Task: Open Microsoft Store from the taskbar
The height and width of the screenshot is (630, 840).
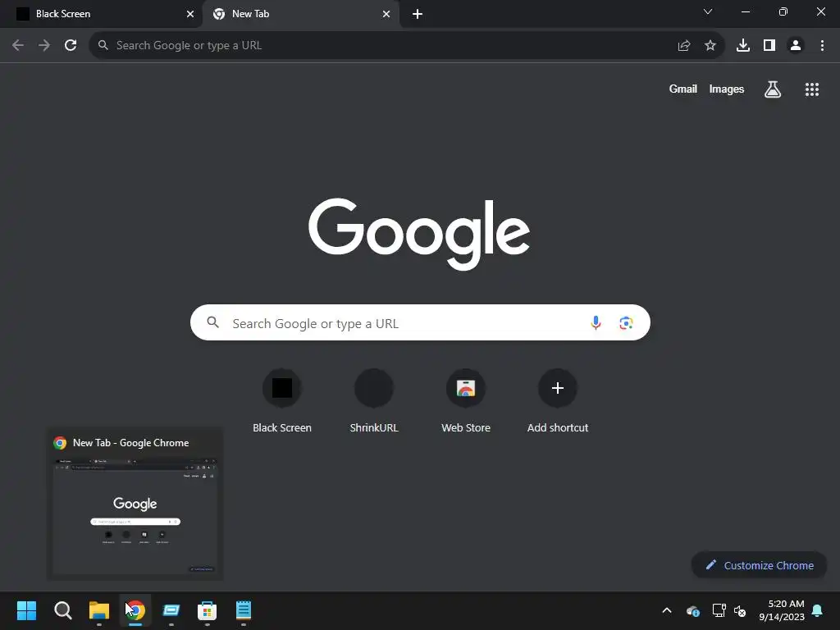Action: 208,610
